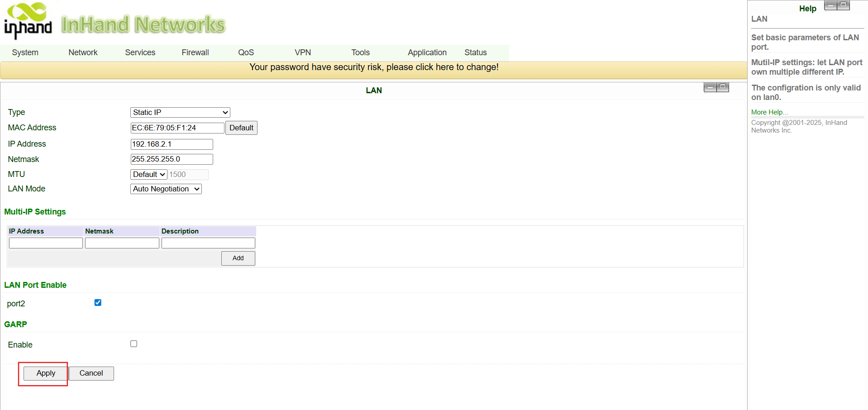This screenshot has width=868, height=410.
Task: Focus the Multi-IP Description input
Action: point(208,243)
